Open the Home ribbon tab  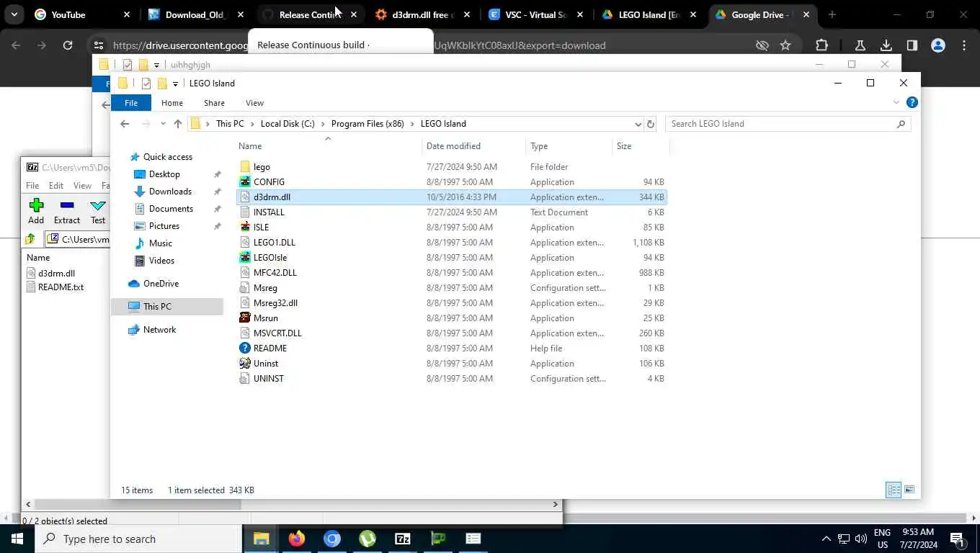click(x=171, y=103)
